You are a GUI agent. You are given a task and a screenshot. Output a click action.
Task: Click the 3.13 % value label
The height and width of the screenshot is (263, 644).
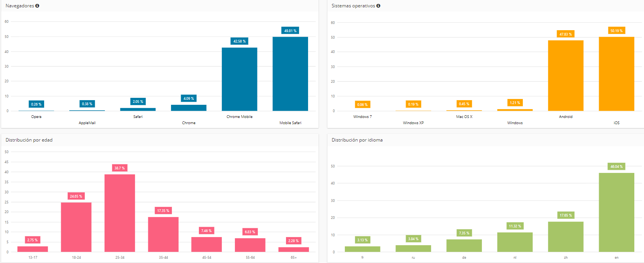(363, 240)
